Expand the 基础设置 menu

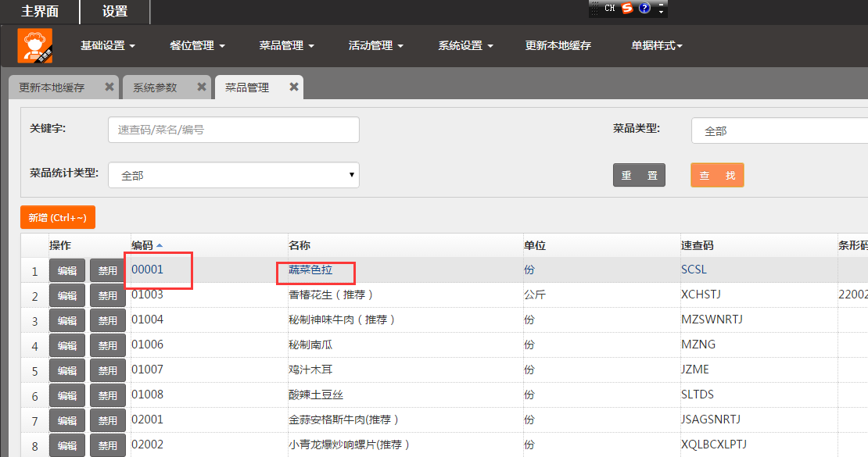coord(108,45)
